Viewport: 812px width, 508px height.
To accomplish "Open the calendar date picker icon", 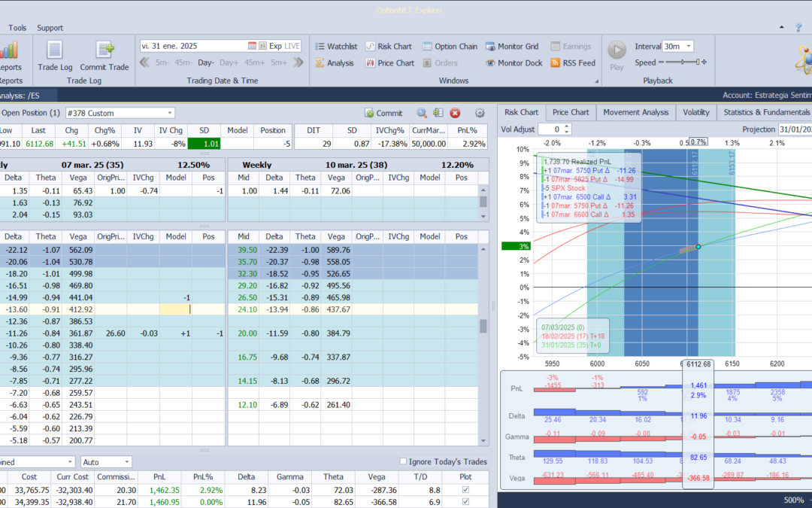I will pos(252,46).
